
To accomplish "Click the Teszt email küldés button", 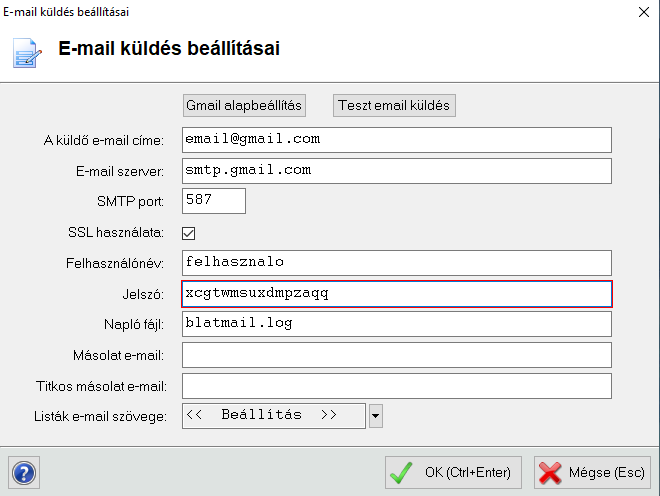I will click(394, 105).
